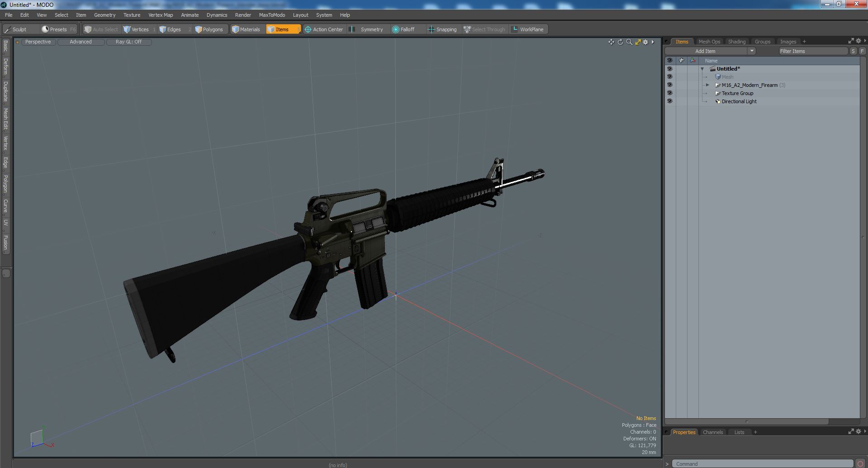The image size is (868, 468).
Task: Open the Action Center options
Action: click(x=324, y=29)
